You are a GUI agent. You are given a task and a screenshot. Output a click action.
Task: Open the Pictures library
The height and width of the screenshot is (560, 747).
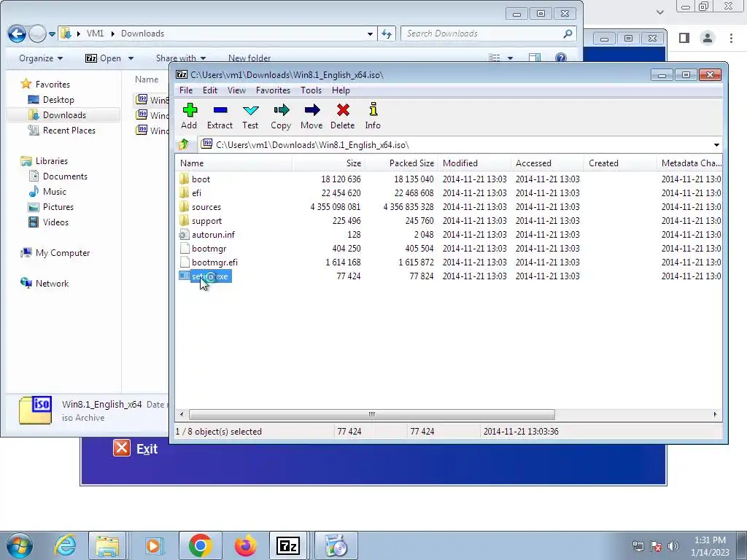click(x=58, y=206)
